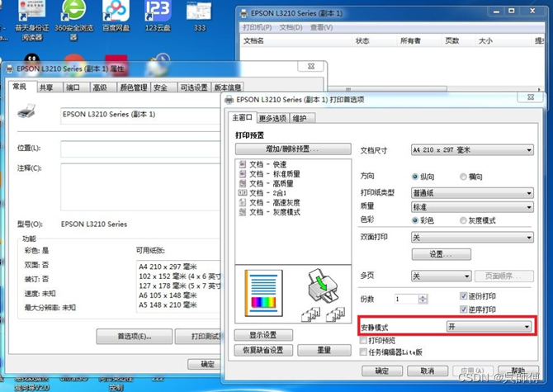553x392 pixels.
Task: Open the 安静模式 dropdown
Action: coord(489,327)
